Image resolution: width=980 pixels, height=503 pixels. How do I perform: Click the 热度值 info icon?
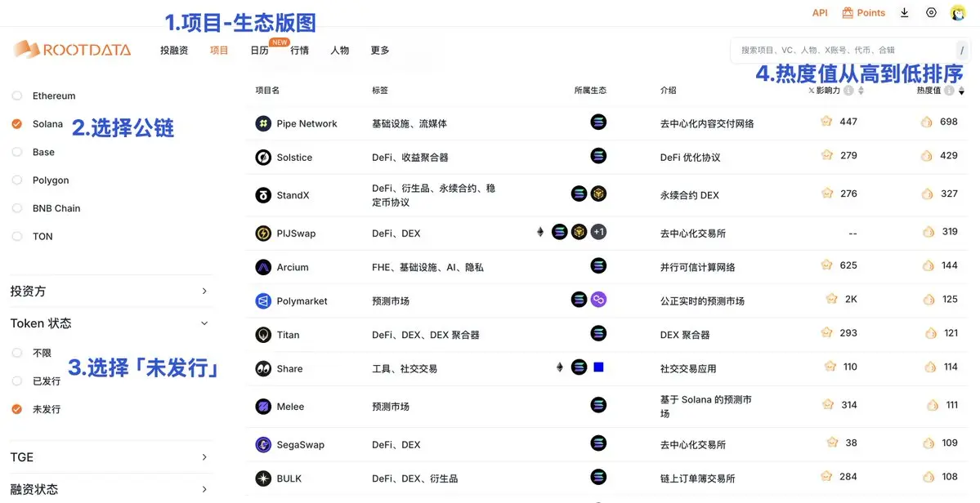949,91
